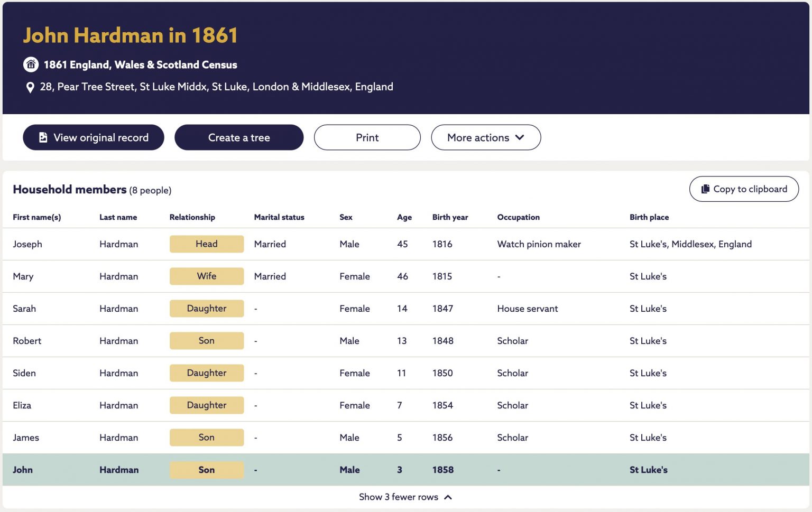Screen dimensions: 812x512
Task: Click the More actions chevron arrow
Action: (x=520, y=137)
